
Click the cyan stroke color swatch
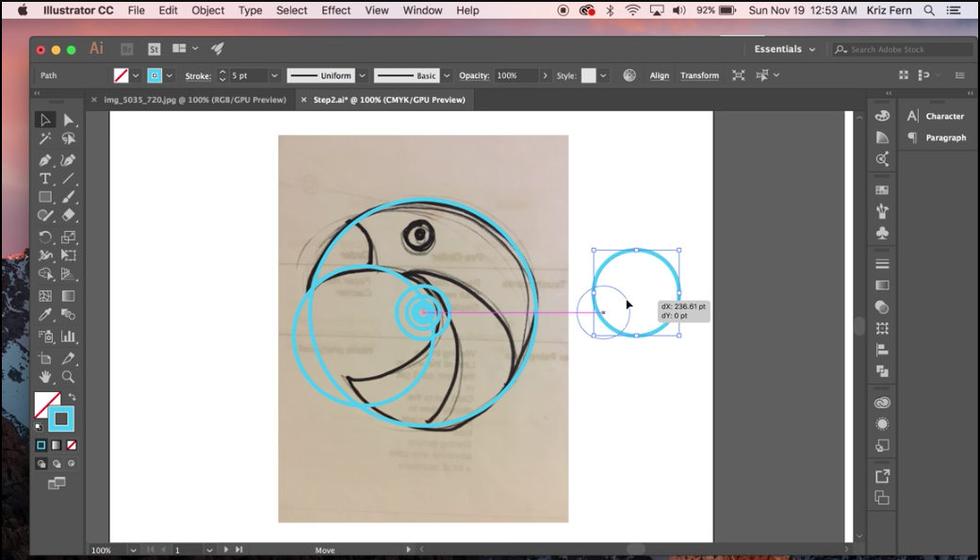155,75
